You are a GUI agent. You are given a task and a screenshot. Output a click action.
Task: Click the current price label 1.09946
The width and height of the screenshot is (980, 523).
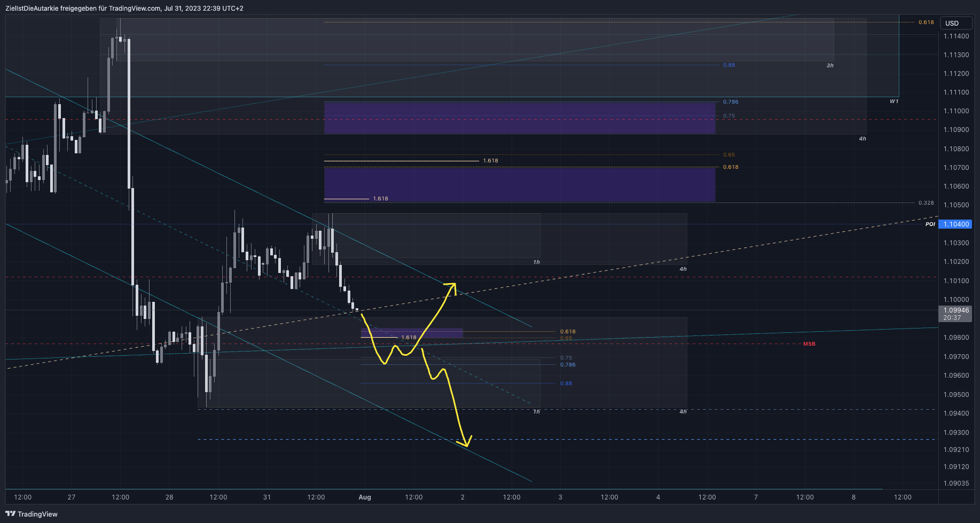coord(955,310)
